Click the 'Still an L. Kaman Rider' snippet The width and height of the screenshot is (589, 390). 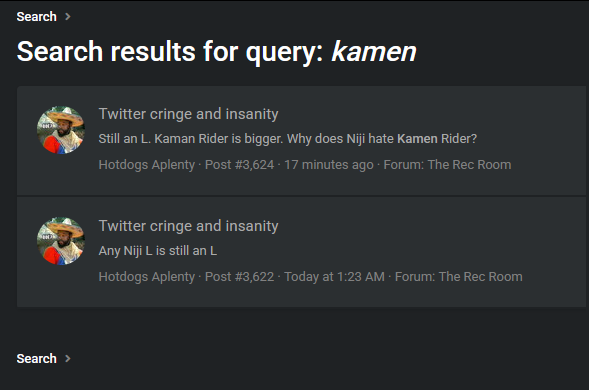coord(287,139)
